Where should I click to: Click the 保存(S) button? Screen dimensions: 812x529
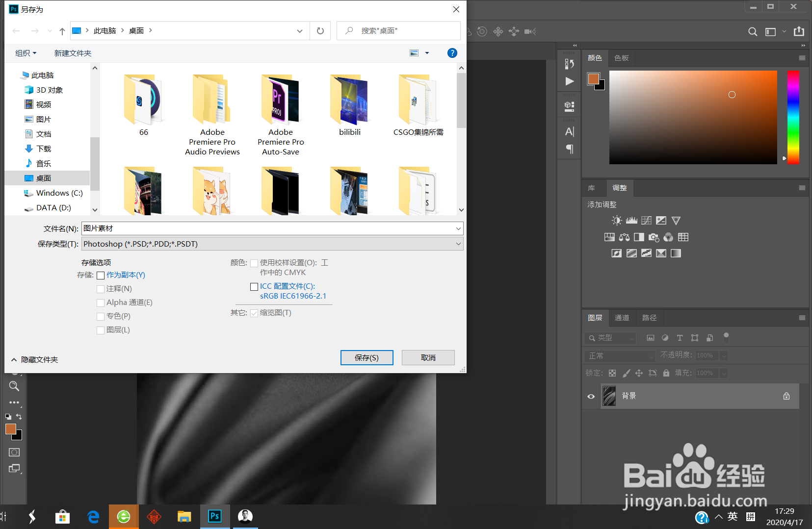point(367,358)
